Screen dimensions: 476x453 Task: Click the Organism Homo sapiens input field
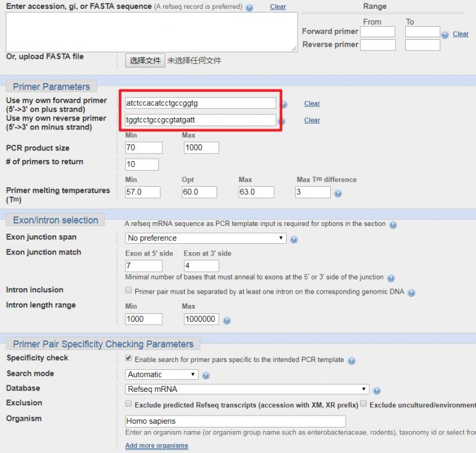point(236,421)
